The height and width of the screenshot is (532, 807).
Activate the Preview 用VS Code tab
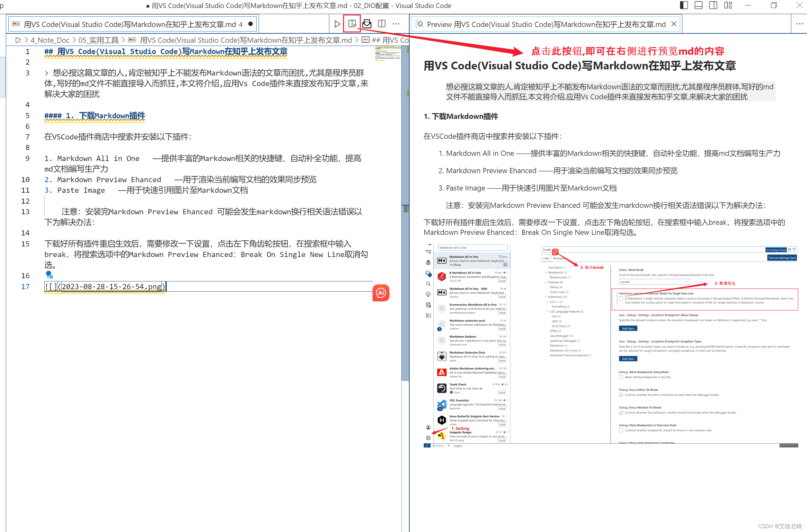[x=545, y=24]
